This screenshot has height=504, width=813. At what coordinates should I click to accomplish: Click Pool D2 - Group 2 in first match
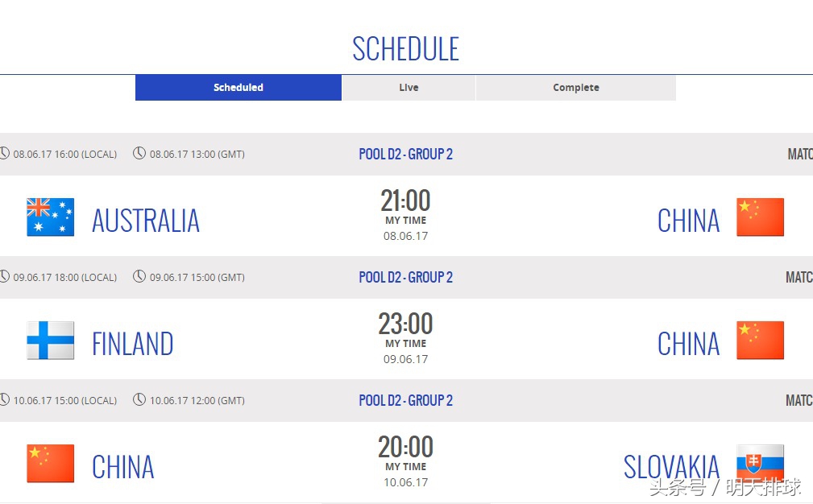[406, 154]
